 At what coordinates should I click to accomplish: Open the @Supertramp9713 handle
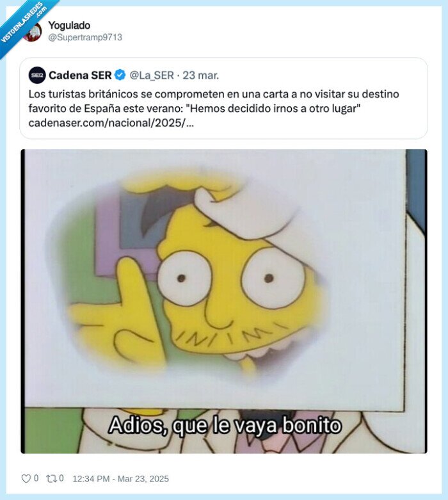coord(85,37)
